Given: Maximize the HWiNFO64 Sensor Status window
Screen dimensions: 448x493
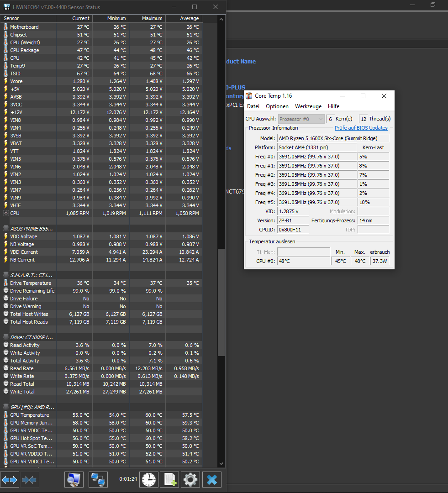Looking at the screenshot, I should tap(195, 7).
